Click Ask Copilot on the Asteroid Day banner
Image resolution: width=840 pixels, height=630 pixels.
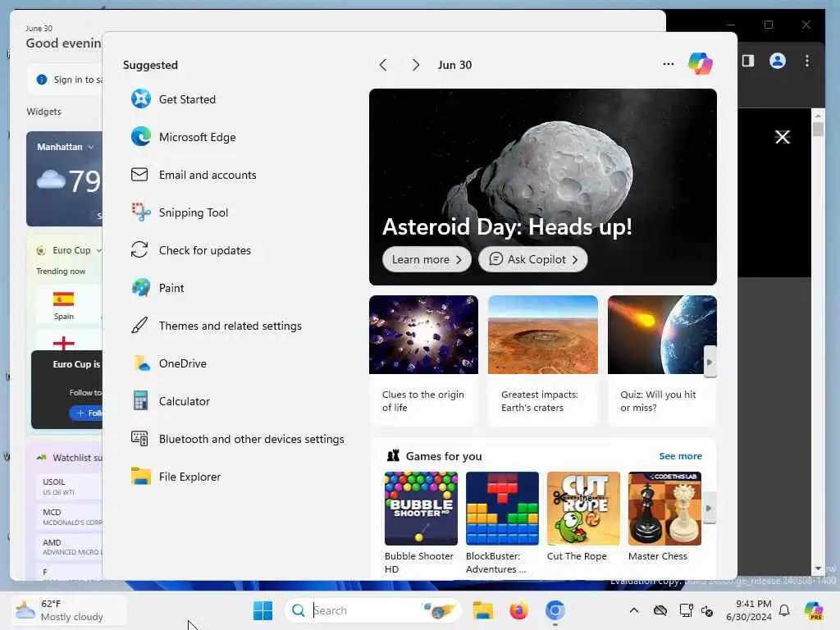click(x=532, y=259)
